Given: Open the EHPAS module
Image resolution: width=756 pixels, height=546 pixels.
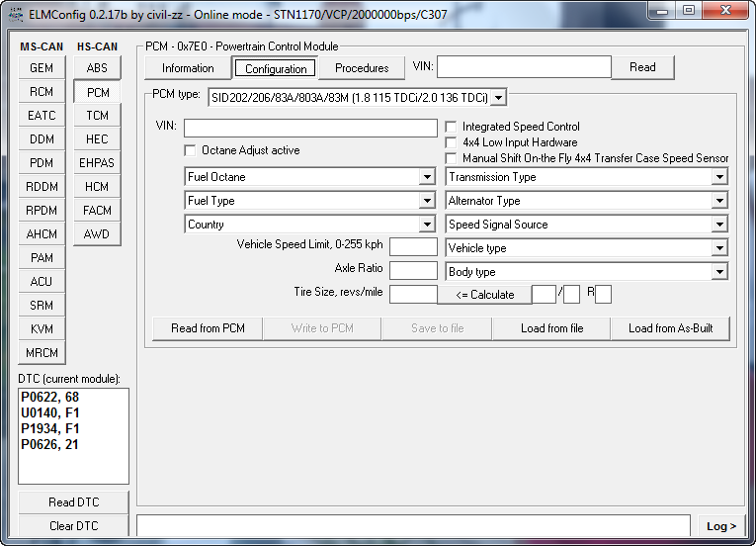Looking at the screenshot, I should [x=97, y=162].
